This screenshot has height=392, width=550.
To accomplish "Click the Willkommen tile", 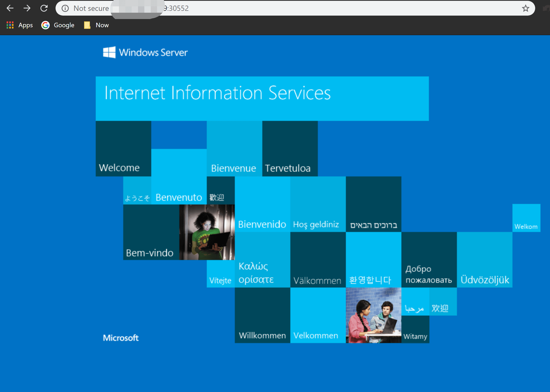I will point(263,315).
